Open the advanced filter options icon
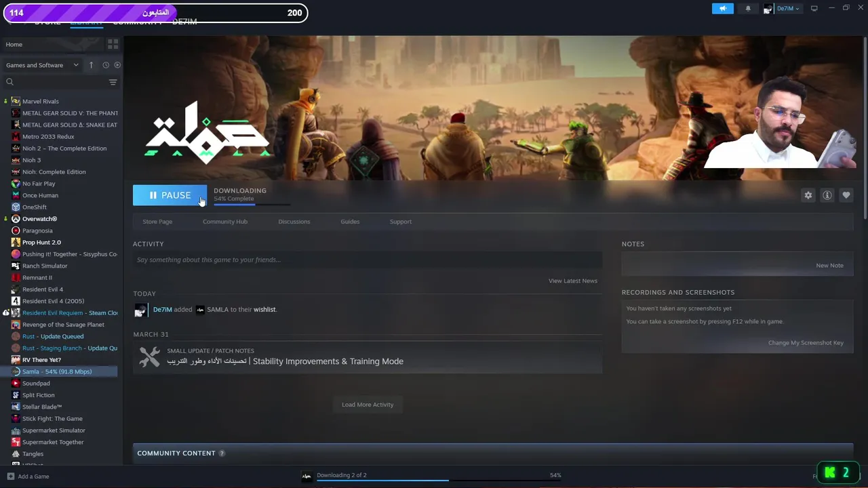Viewport: 868px width, 488px height. pos(113,82)
